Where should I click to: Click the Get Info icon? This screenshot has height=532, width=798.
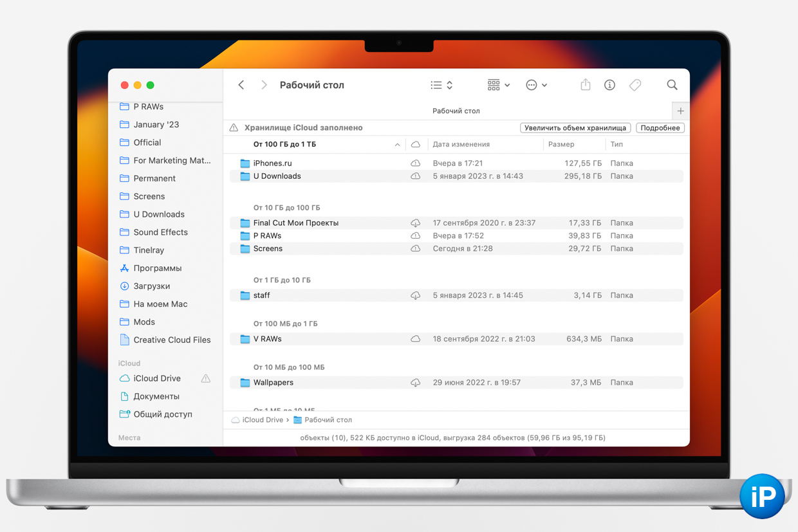[609, 85]
